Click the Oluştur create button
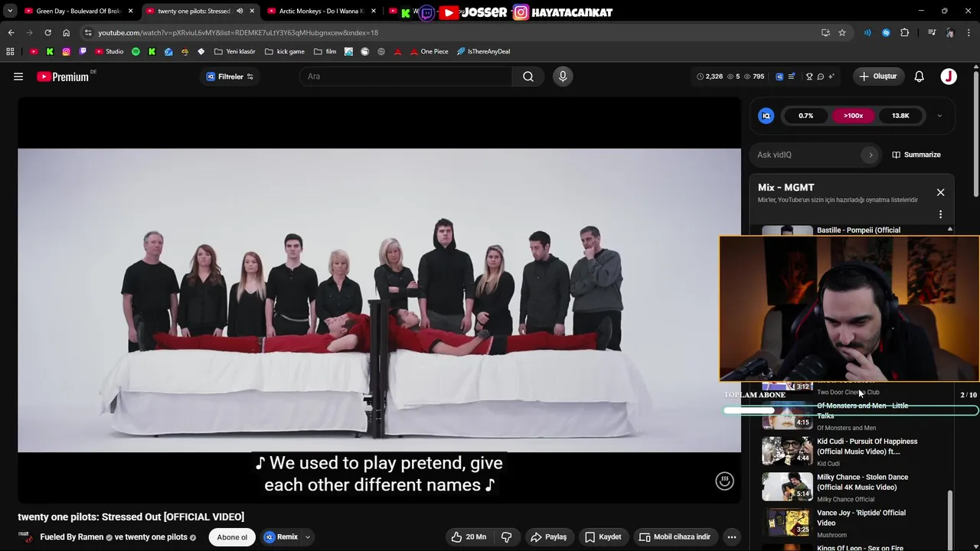980x551 pixels. point(877,77)
